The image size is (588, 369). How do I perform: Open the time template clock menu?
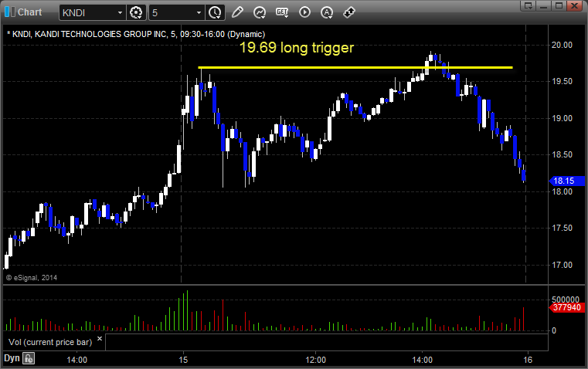(x=215, y=12)
